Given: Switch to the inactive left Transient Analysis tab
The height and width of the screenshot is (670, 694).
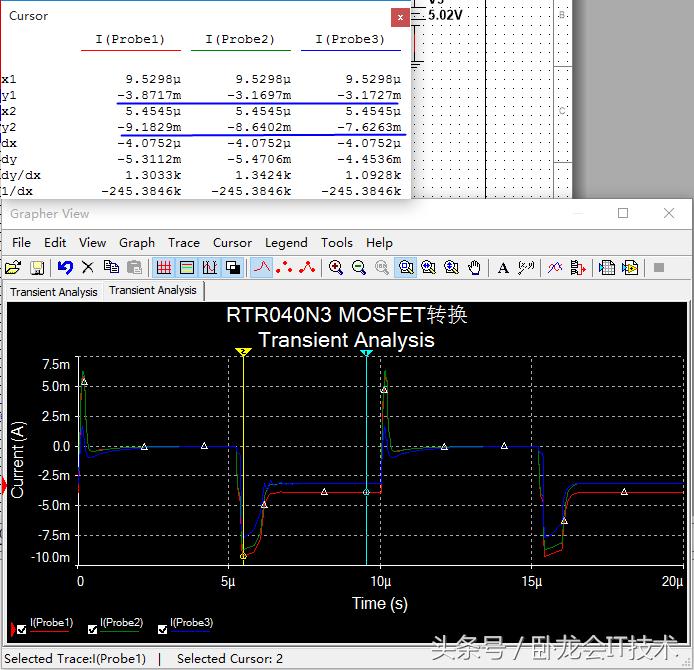Looking at the screenshot, I should click(54, 292).
